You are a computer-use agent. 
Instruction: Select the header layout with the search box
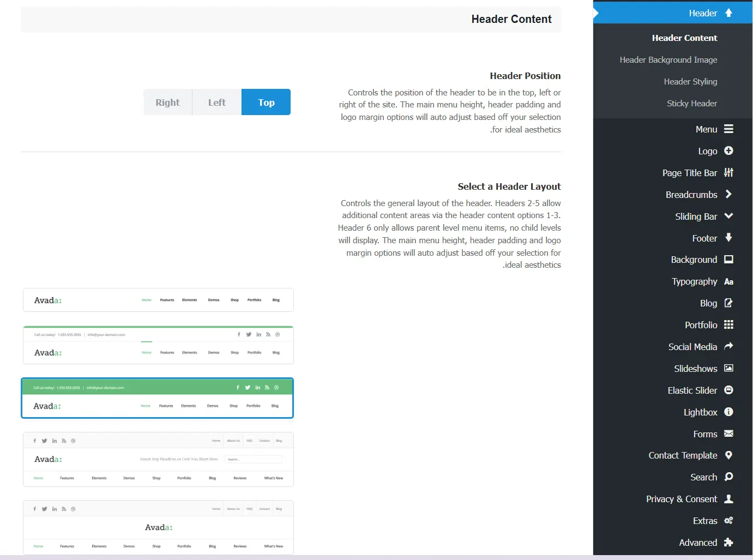pyautogui.click(x=158, y=459)
